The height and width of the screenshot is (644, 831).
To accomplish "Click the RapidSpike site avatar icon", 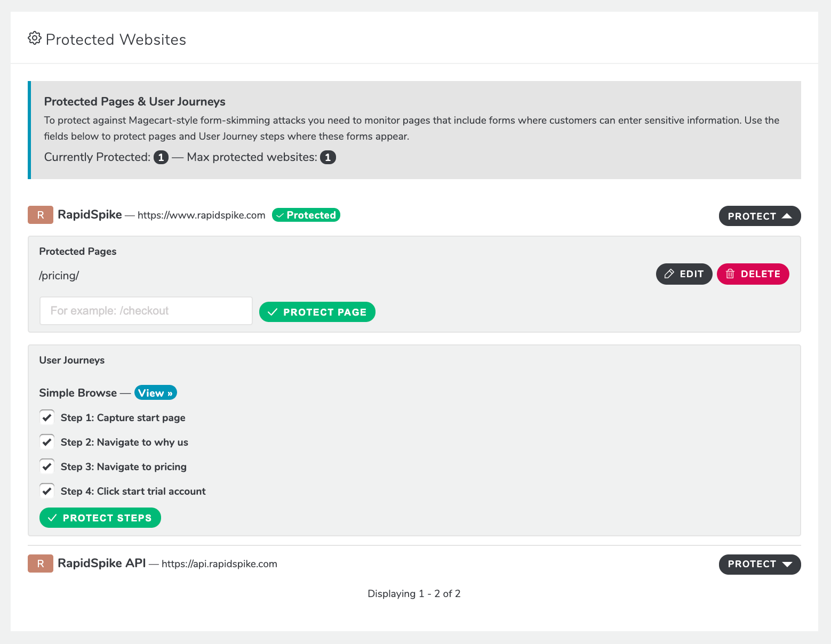I will pos(41,215).
